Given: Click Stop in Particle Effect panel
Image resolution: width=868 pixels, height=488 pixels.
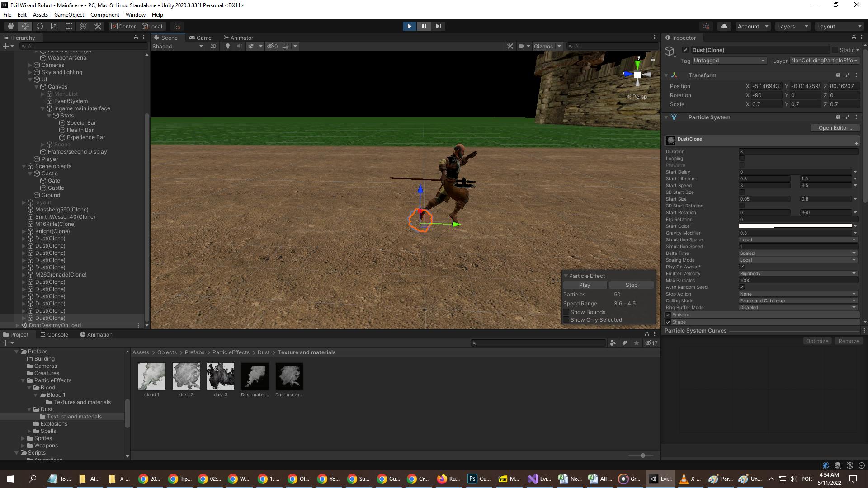Looking at the screenshot, I should [632, 285].
